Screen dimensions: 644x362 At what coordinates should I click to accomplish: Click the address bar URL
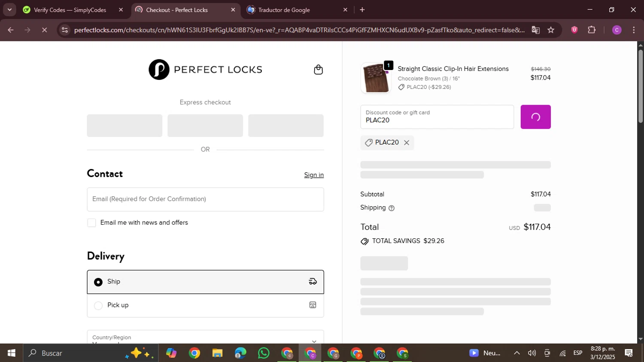point(299,30)
